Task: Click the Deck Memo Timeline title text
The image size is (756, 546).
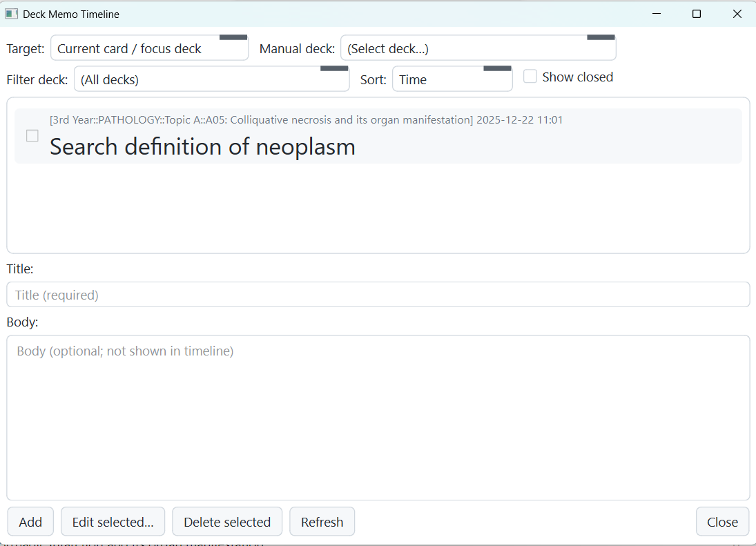Action: pyautogui.click(x=71, y=14)
